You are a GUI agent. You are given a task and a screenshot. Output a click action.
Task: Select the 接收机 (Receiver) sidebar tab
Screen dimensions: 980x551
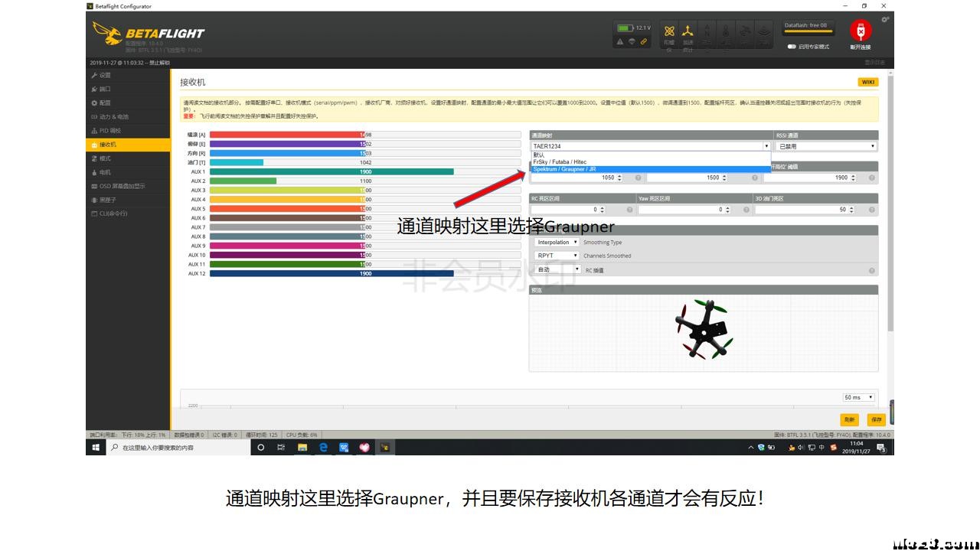tap(128, 144)
